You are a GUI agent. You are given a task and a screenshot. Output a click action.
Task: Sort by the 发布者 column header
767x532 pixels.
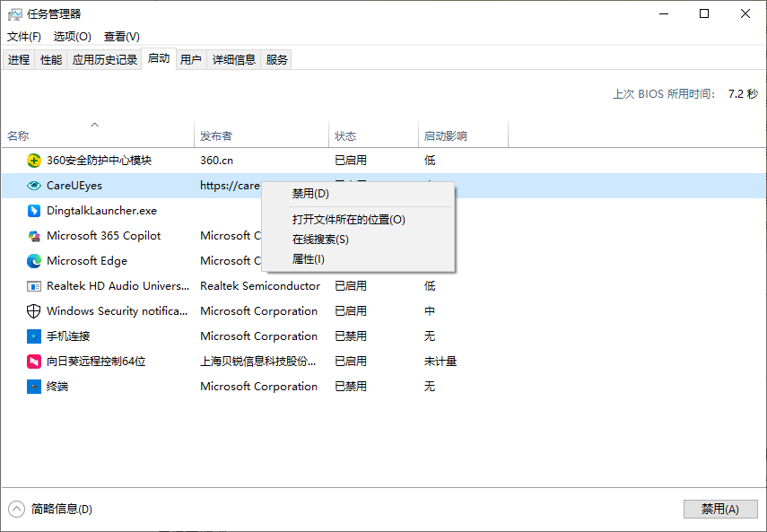tap(261, 136)
